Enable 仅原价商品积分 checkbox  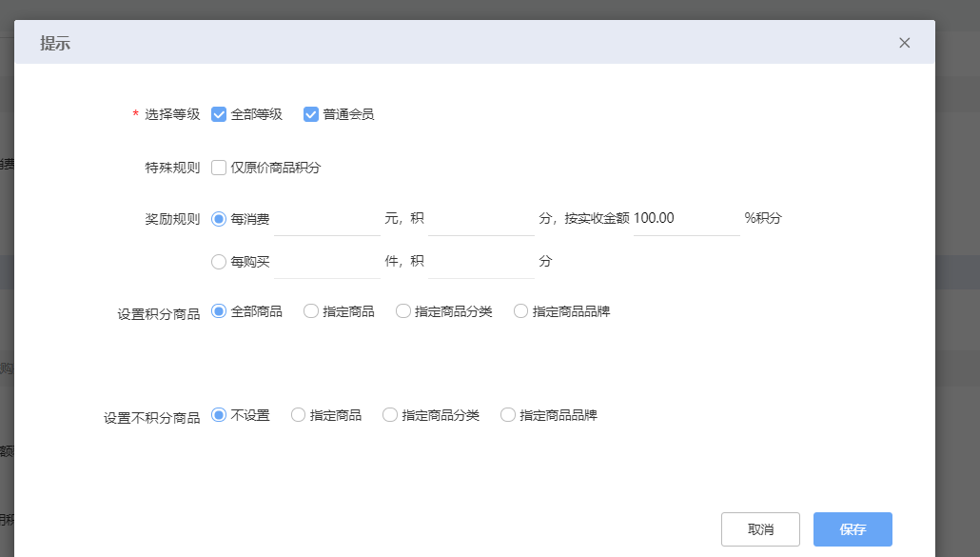coord(219,168)
